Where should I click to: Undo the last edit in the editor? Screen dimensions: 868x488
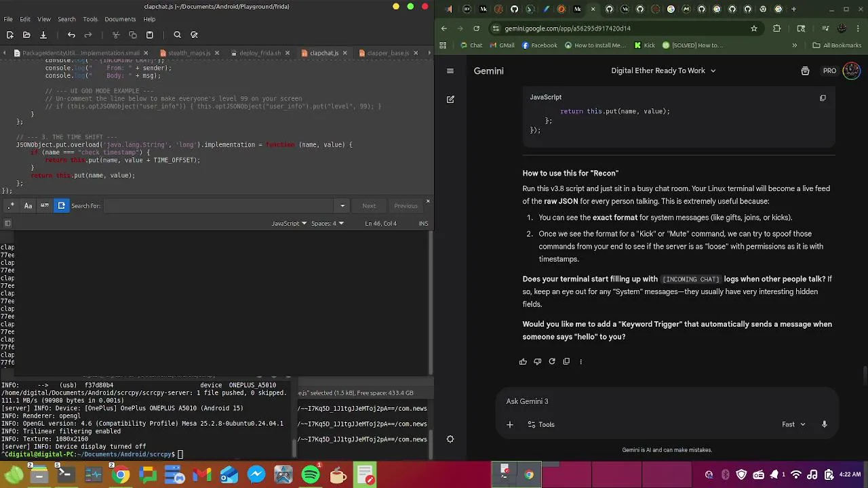(71, 35)
